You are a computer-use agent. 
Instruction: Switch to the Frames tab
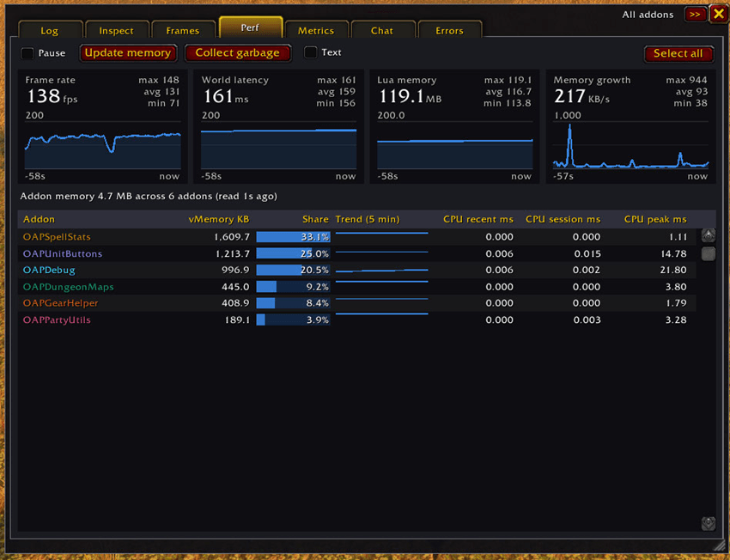click(184, 30)
